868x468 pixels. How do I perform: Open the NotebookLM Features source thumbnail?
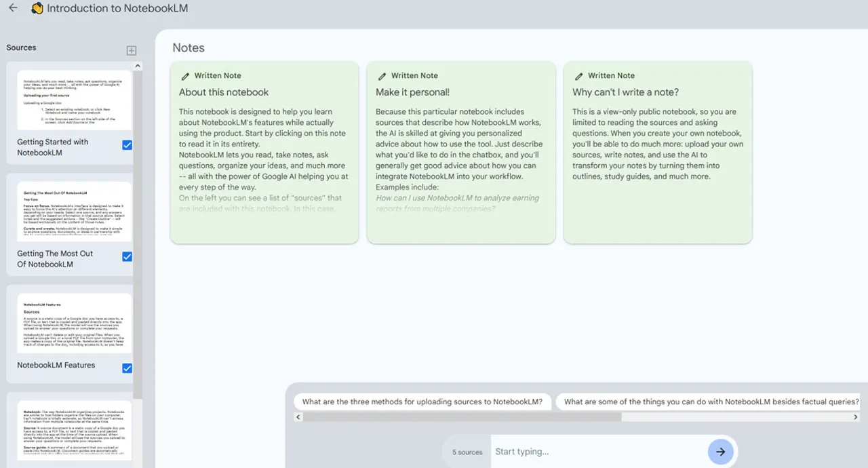(75, 324)
